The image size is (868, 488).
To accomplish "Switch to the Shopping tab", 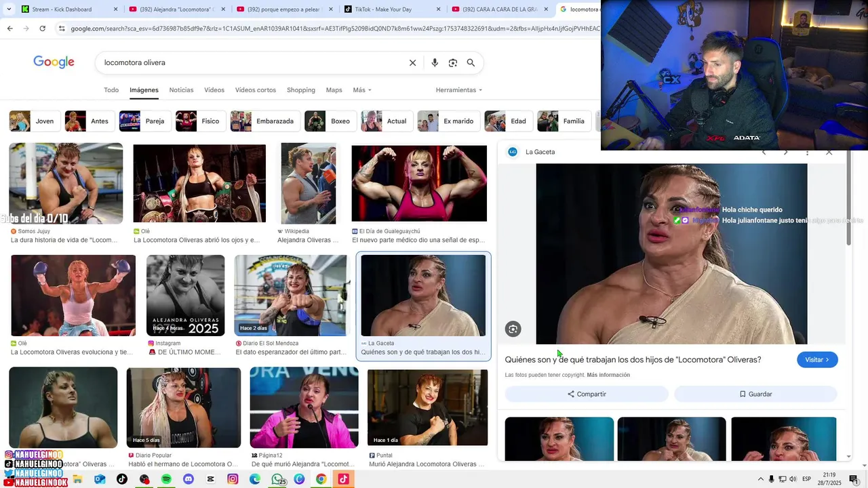I will tap(301, 90).
